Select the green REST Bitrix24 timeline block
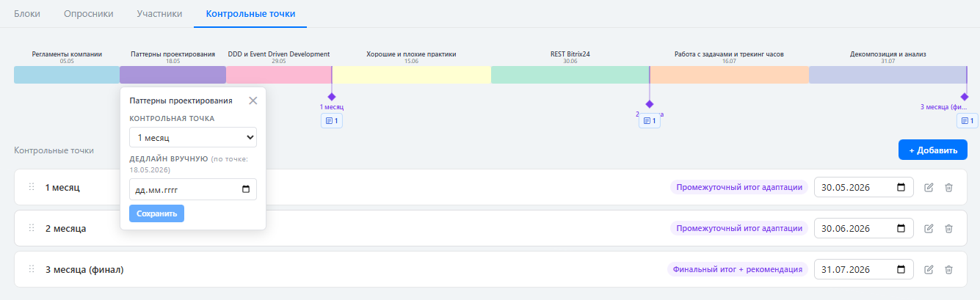 coord(570,75)
